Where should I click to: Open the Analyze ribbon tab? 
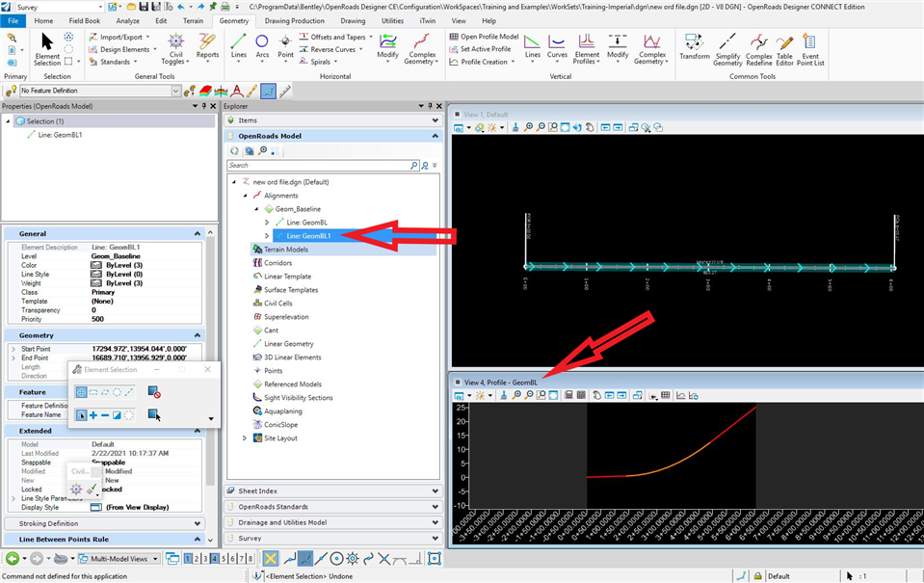(127, 20)
